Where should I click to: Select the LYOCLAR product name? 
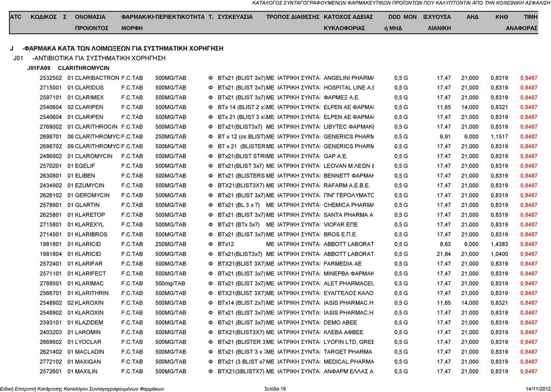click(x=88, y=342)
